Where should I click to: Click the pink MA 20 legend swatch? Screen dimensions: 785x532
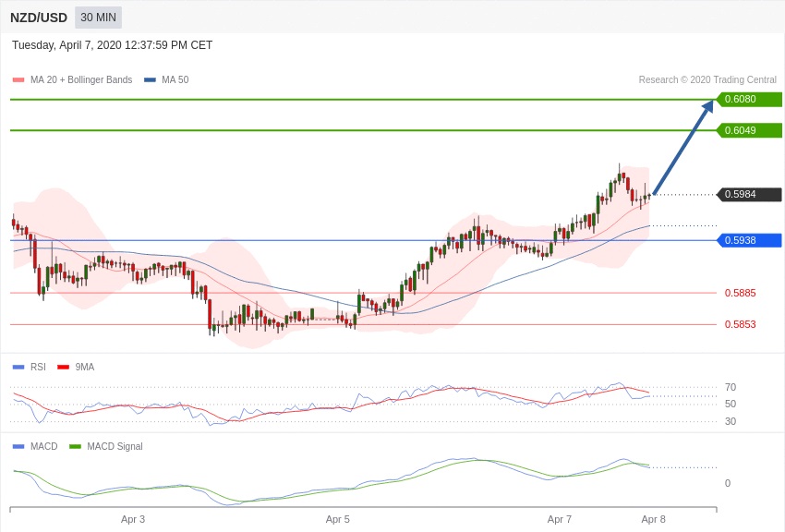point(18,79)
